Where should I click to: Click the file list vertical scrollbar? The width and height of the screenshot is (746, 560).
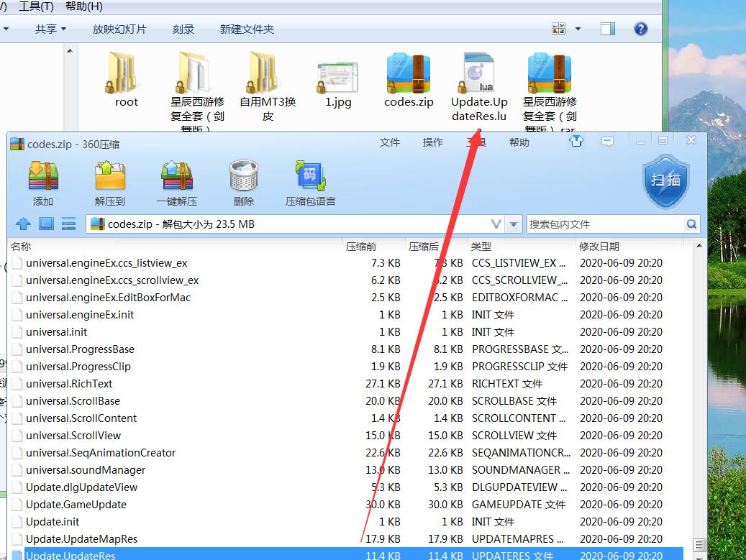[696, 395]
